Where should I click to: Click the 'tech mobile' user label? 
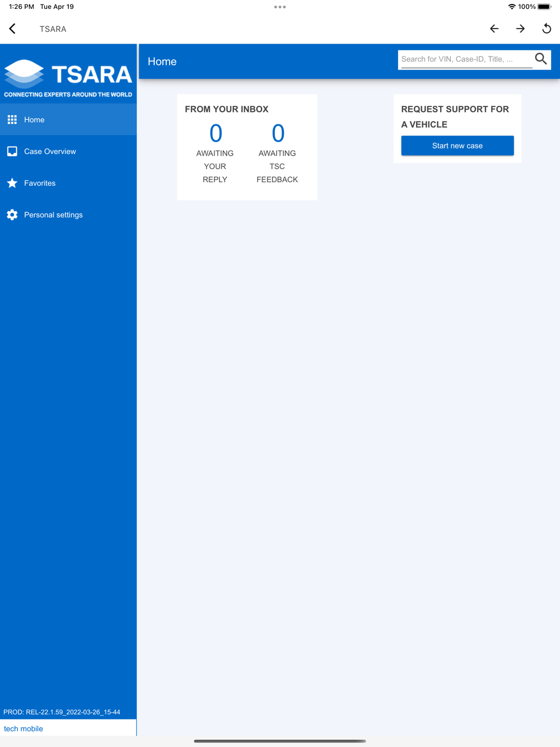coord(24,729)
